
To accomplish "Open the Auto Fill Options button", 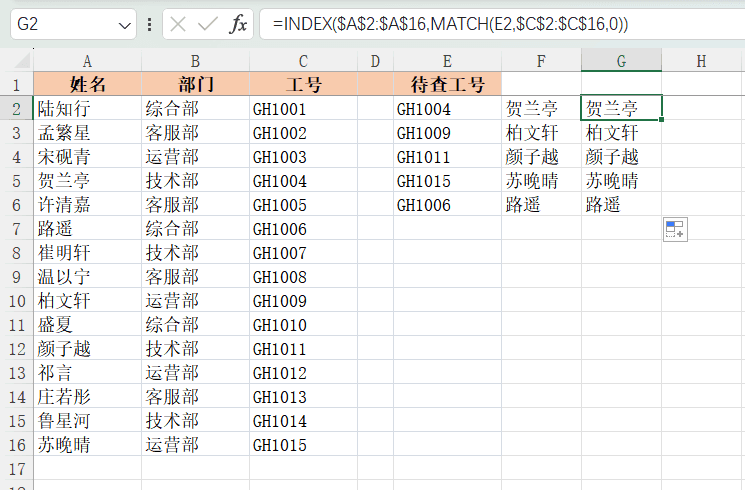I will pos(675,229).
